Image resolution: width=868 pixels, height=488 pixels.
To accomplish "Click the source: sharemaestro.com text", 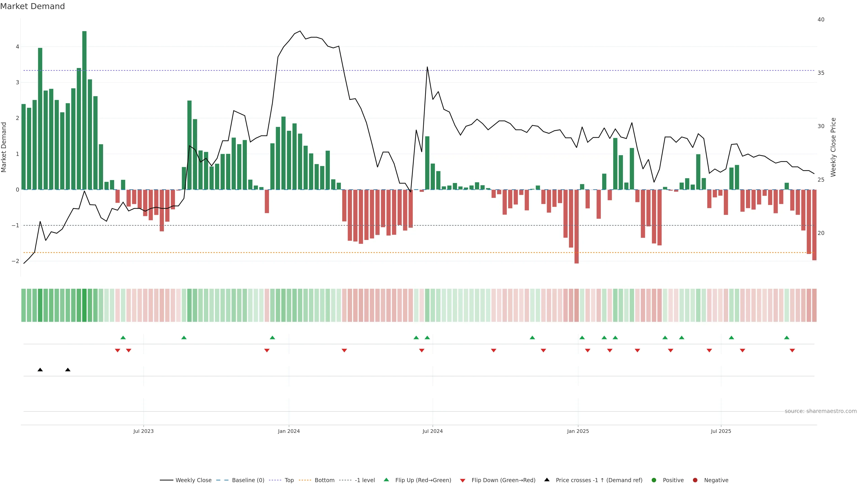I will click(x=821, y=411).
